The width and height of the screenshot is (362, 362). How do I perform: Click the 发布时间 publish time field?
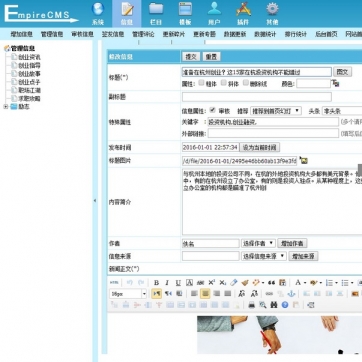pos(210,147)
